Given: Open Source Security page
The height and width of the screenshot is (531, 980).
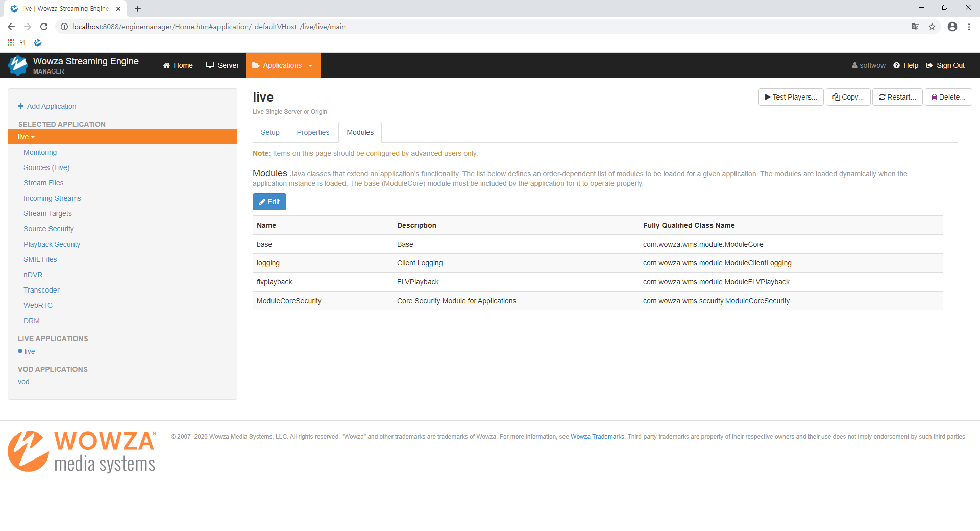Looking at the screenshot, I should point(48,229).
